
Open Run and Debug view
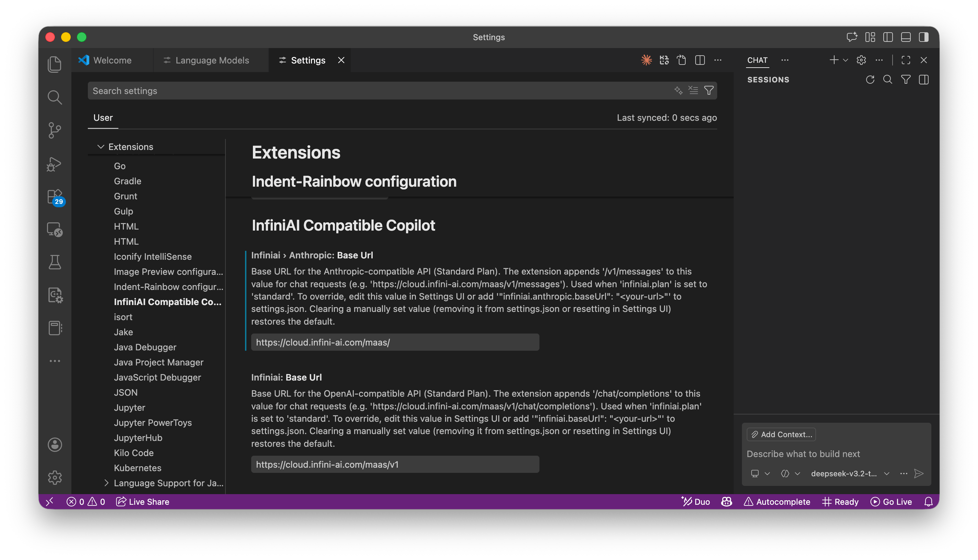click(55, 164)
